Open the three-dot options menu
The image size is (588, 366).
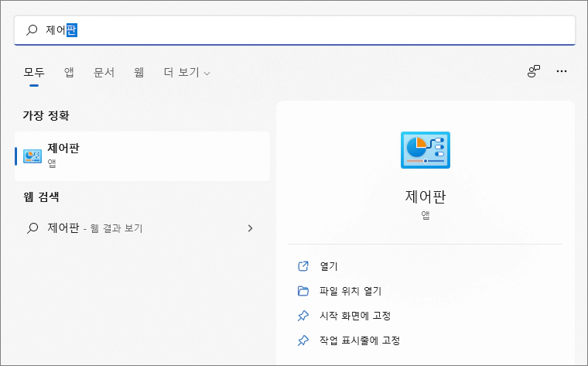point(562,71)
